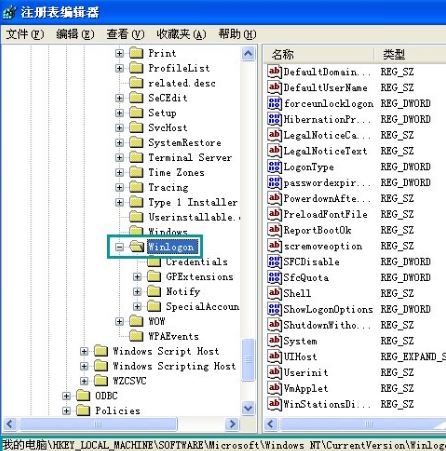Click the HibernationPr DWORD value icon
Image resolution: width=446 pixels, height=451 pixels.
click(274, 119)
